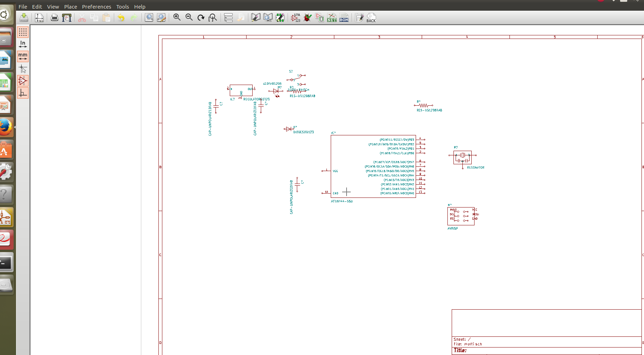Toggle hidden pins display
The image size is (644, 355).
coord(23,81)
